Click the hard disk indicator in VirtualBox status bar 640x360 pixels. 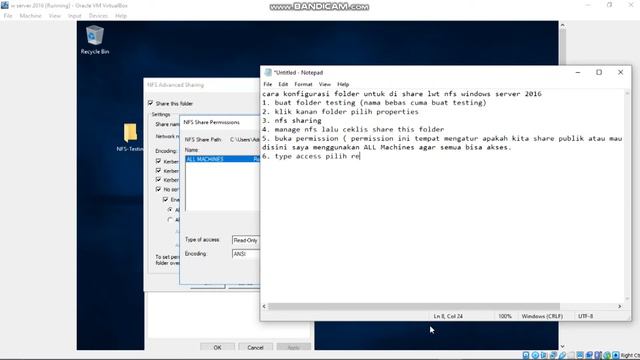click(526, 355)
